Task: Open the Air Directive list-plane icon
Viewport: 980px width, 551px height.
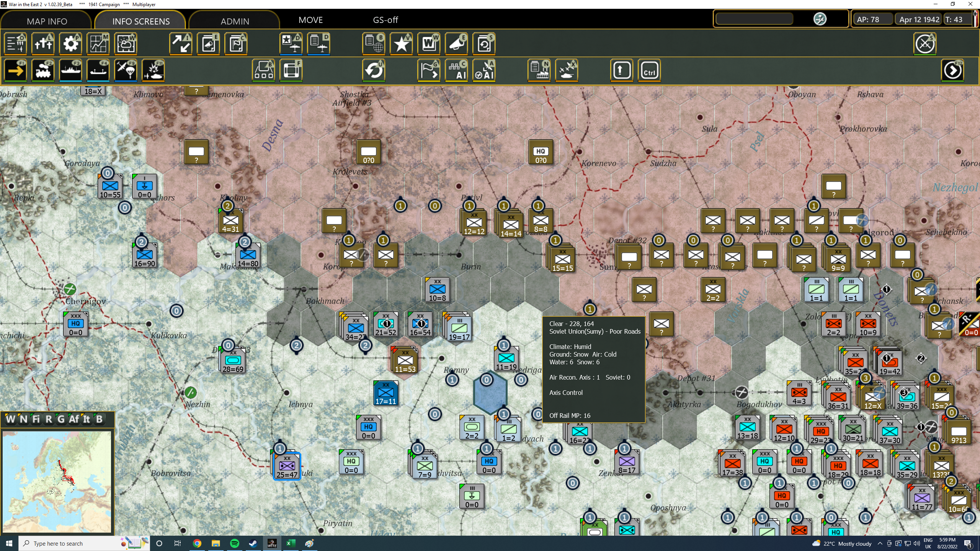Action: (319, 44)
